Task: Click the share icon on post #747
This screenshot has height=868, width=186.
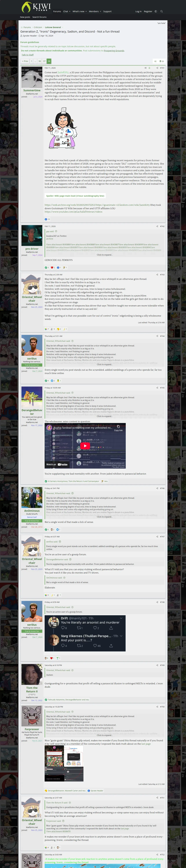Action: (157, 537)
